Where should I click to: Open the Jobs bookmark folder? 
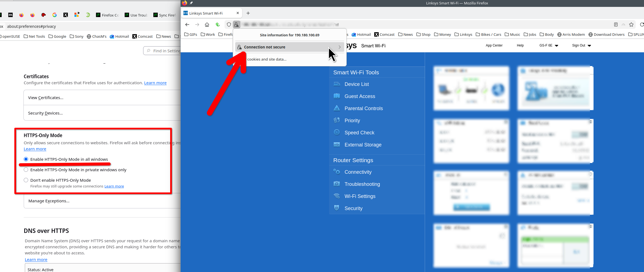[530, 34]
